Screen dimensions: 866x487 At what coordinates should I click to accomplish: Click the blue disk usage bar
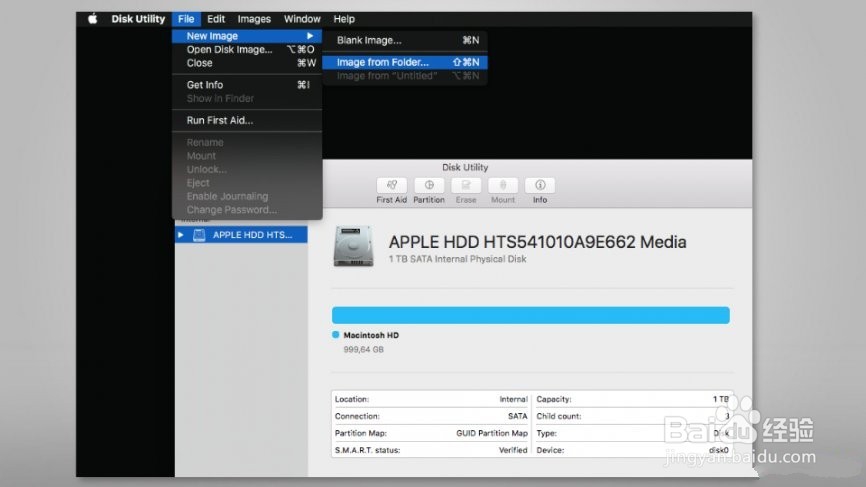tap(531, 315)
